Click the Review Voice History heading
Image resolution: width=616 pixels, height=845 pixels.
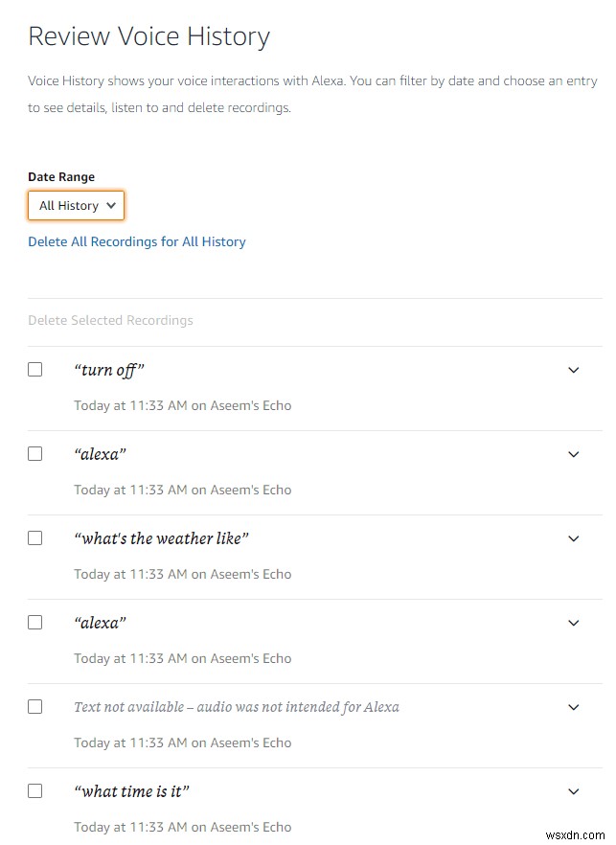148,36
